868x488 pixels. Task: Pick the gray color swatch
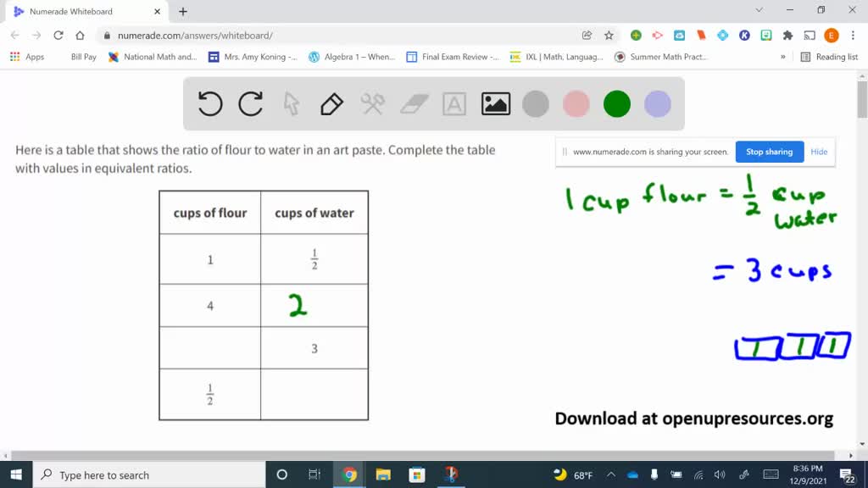coord(536,104)
